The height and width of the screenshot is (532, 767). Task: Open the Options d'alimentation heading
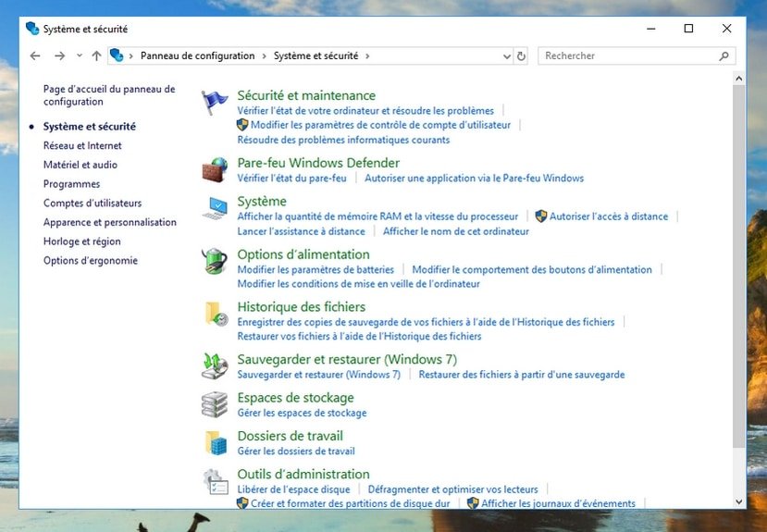click(x=303, y=254)
